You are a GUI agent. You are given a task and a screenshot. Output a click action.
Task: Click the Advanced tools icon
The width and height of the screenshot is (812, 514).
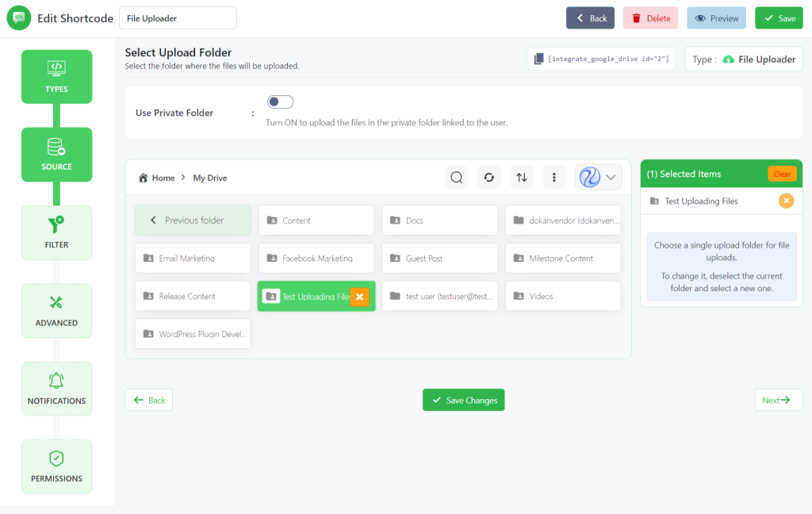[x=56, y=302]
